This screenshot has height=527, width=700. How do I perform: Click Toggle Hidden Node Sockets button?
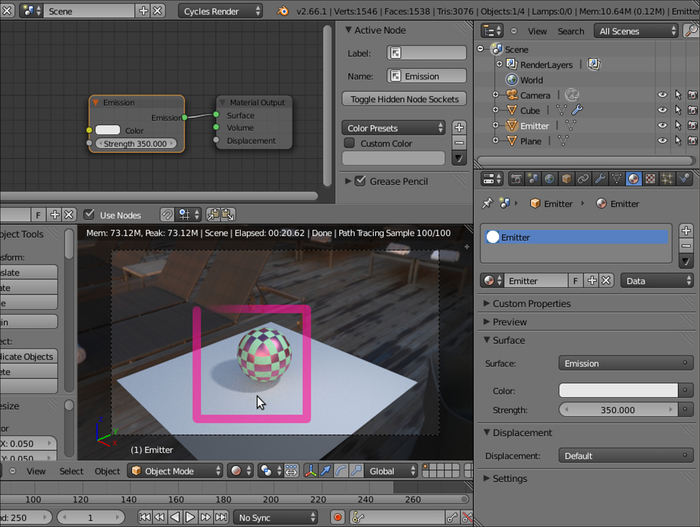(404, 99)
